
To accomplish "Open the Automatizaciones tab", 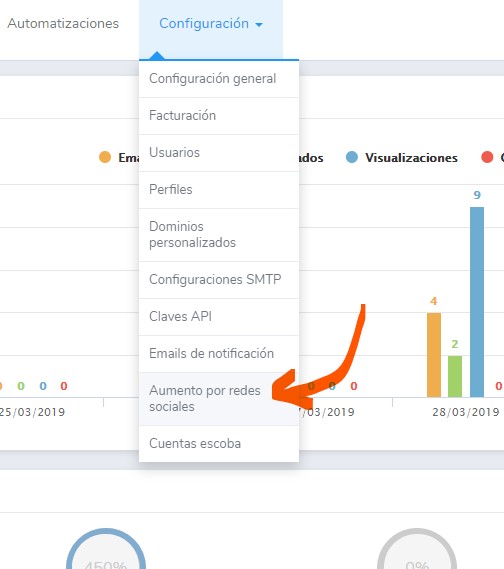I will click(x=63, y=24).
